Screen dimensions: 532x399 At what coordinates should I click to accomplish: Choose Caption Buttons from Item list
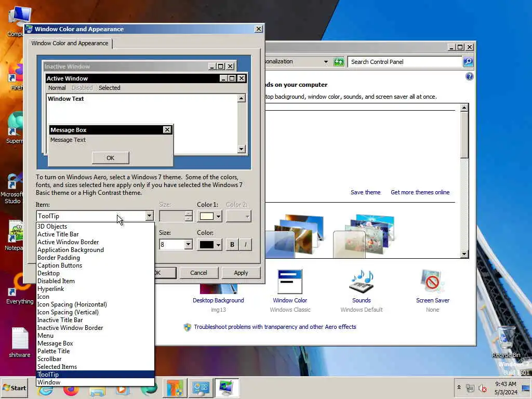[95, 265]
